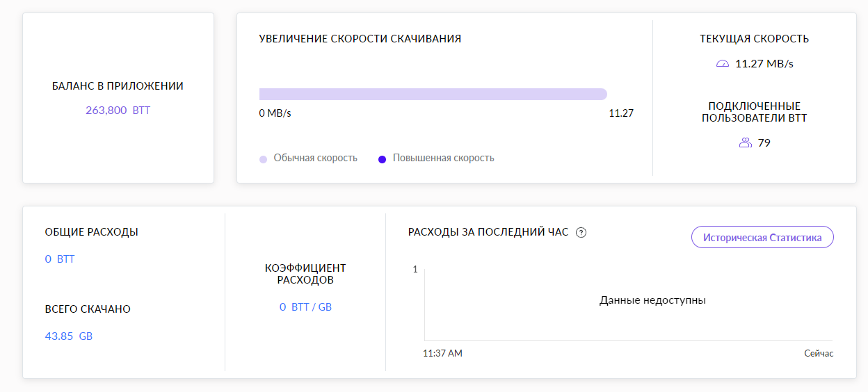Click the dark purple boosted speed dot
The height and width of the screenshot is (392, 868).
point(382,159)
